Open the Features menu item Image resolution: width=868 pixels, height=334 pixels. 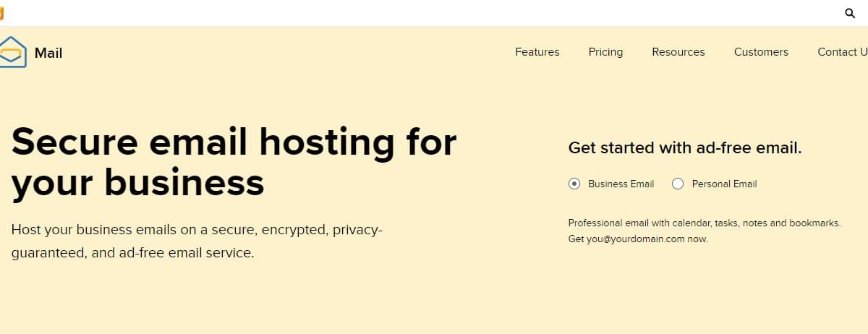(x=537, y=52)
